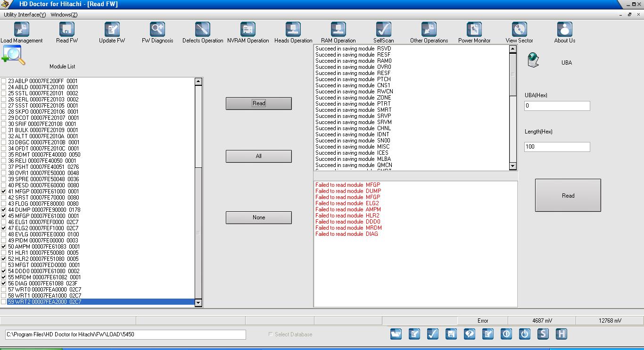Click the power symbol icon
Screen dimensions: 644x350
coord(525,334)
